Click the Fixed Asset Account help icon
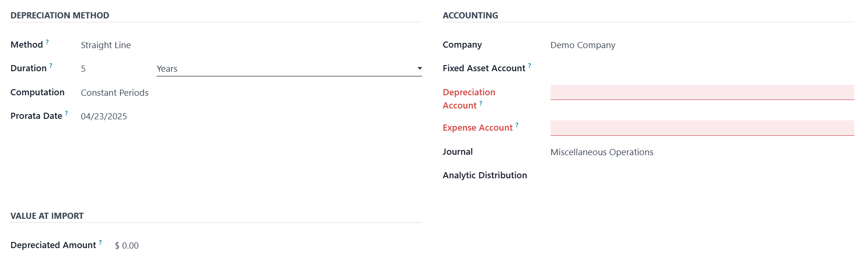Screen dimensions: 868x258 (x=530, y=66)
